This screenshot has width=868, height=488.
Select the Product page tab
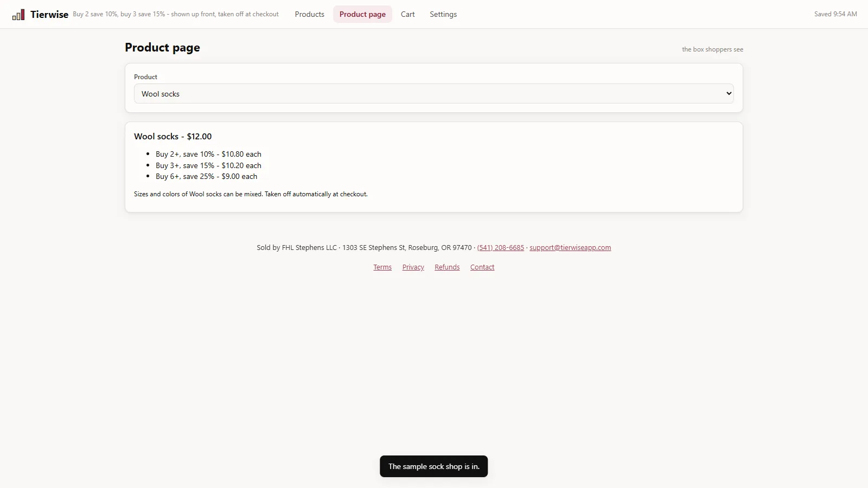click(362, 14)
